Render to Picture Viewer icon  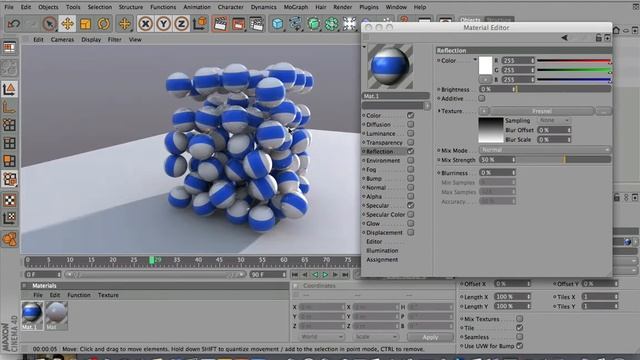click(x=238, y=24)
